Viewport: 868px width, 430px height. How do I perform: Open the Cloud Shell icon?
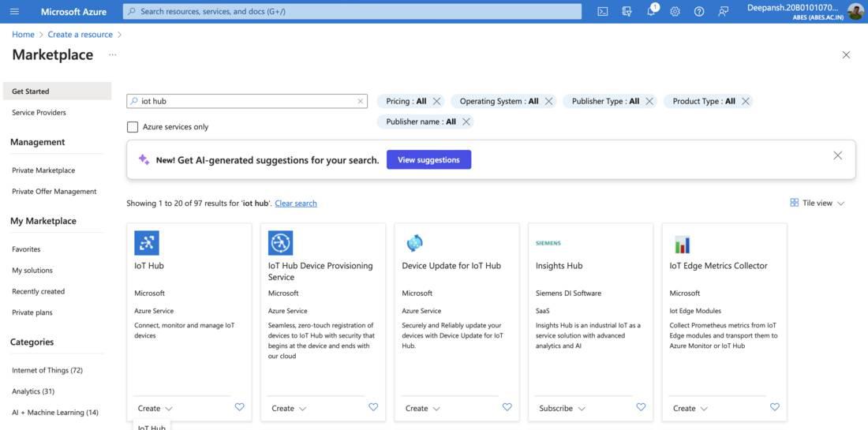(x=602, y=11)
